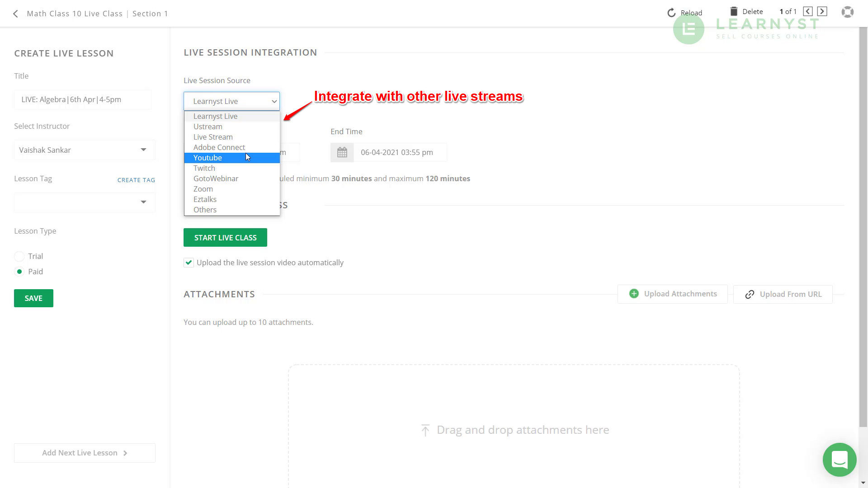Select Eztalks option
Screen dimensions: 868x488
[232, 199]
